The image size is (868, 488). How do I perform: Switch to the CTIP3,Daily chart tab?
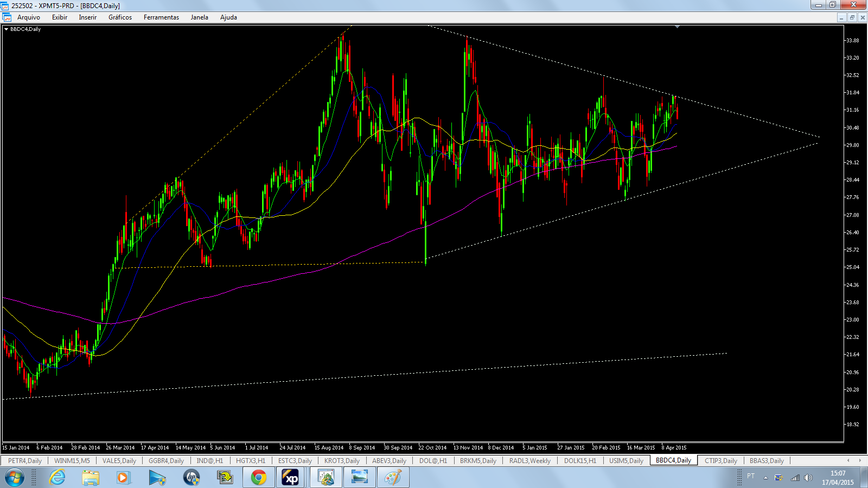(x=720, y=461)
